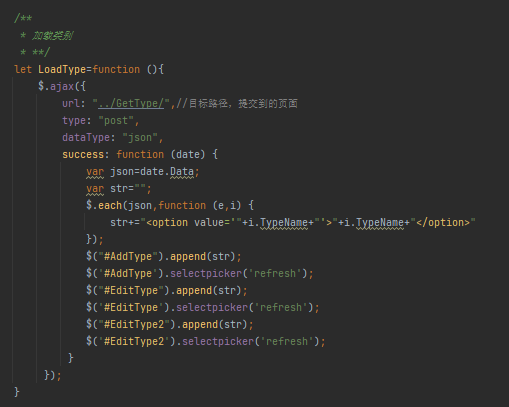Viewport: 509px width, 407px height.
Task: Place cursor on the $.ajax call
Action: click(x=62, y=86)
